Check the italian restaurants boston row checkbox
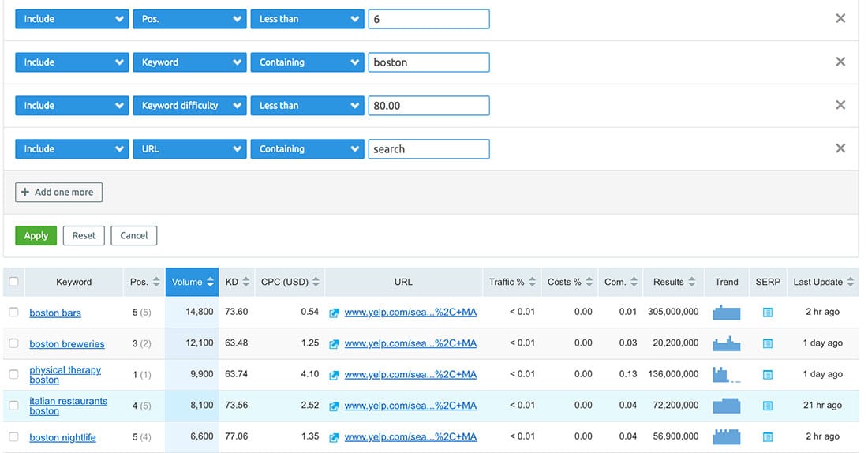 pos(13,405)
